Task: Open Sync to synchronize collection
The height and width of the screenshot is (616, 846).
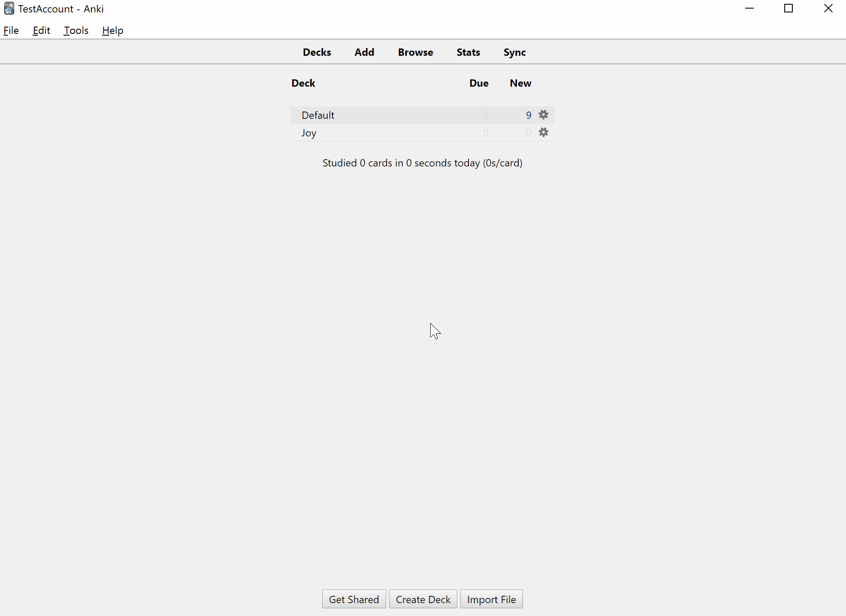Action: click(514, 52)
